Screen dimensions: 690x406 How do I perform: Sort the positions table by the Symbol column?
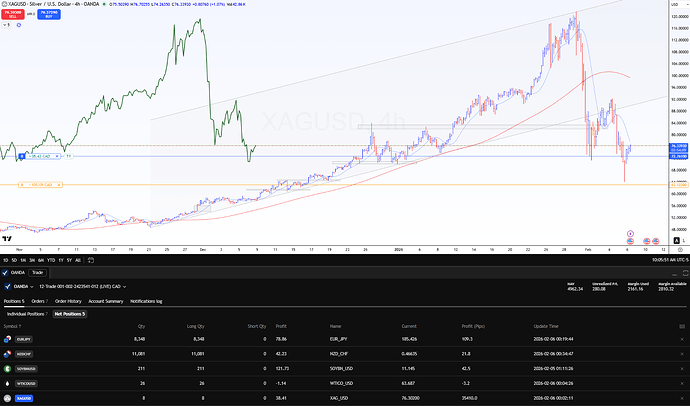point(12,326)
